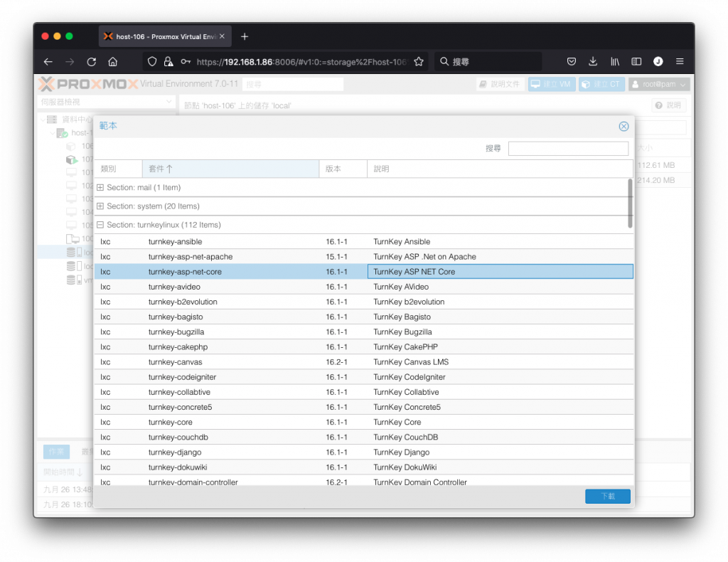Select the turnkey-django row
728x562 pixels.
pyautogui.click(x=363, y=452)
